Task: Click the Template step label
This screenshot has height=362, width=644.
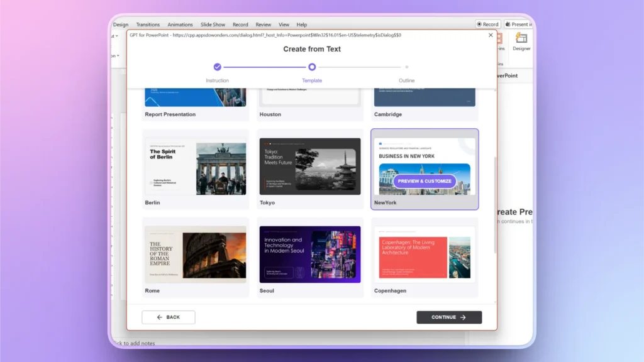Action: tap(312, 80)
